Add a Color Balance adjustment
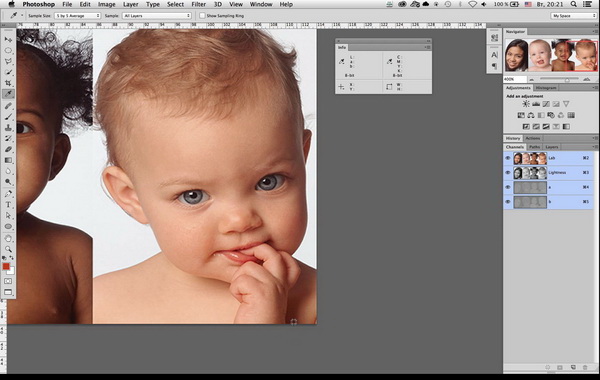The width and height of the screenshot is (600, 380). pyautogui.click(x=531, y=115)
